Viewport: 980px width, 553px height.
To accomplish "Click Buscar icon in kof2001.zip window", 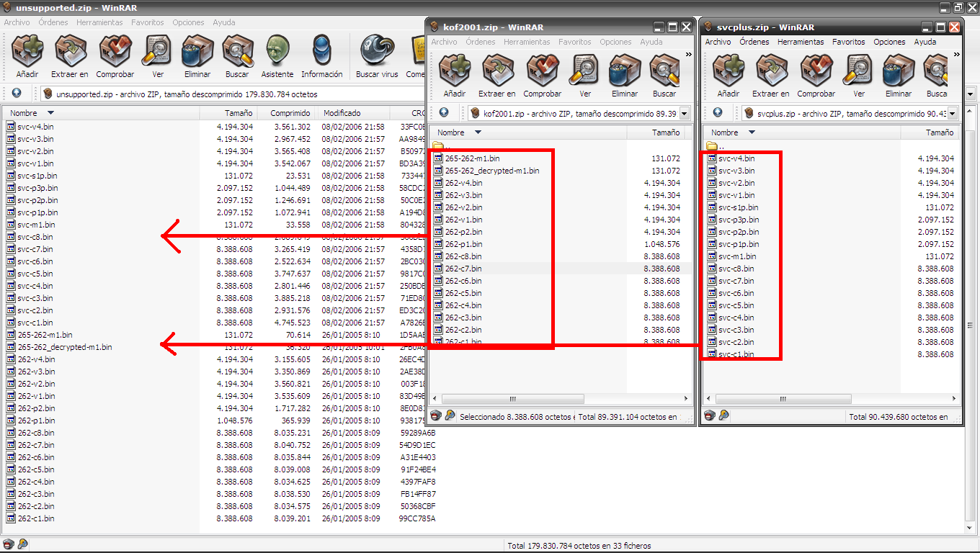I will click(x=664, y=71).
